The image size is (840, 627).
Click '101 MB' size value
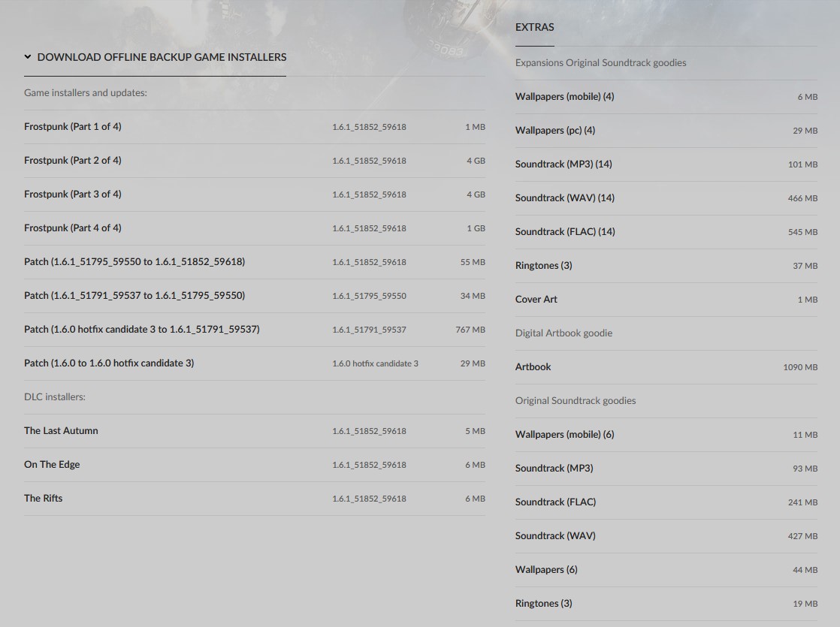click(802, 165)
